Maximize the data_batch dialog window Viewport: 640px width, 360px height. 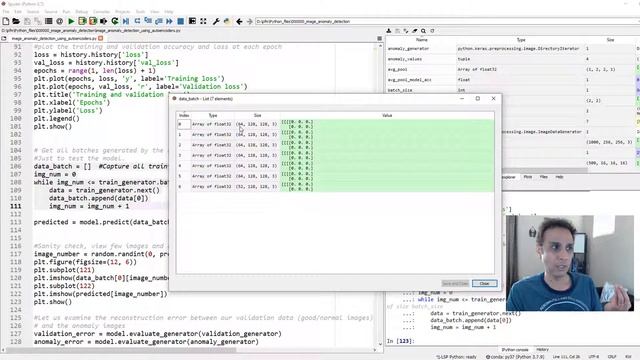pos(478,98)
